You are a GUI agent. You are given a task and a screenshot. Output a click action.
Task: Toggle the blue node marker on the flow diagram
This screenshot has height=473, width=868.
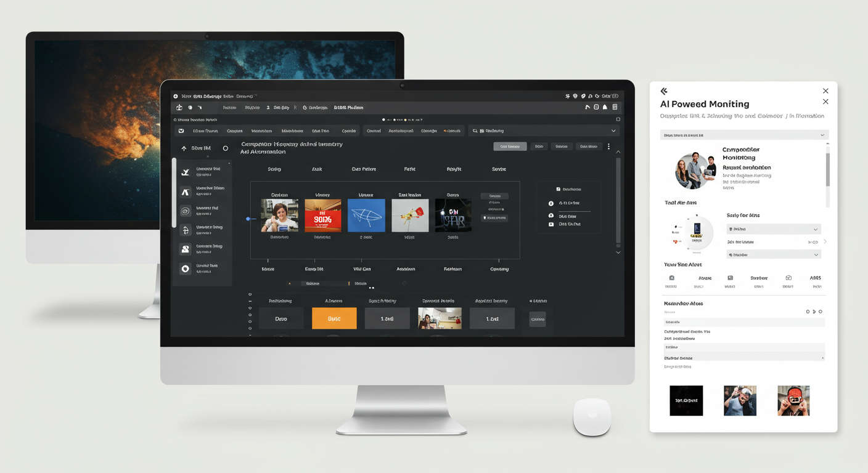(x=249, y=219)
